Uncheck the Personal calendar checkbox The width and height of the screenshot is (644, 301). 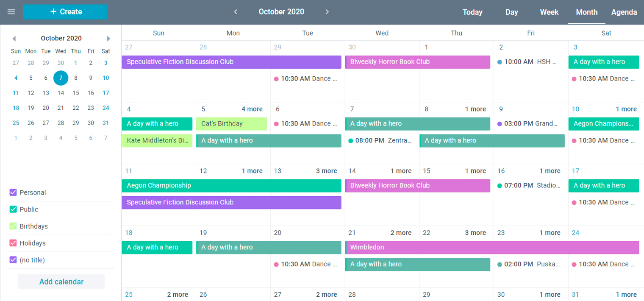13,192
